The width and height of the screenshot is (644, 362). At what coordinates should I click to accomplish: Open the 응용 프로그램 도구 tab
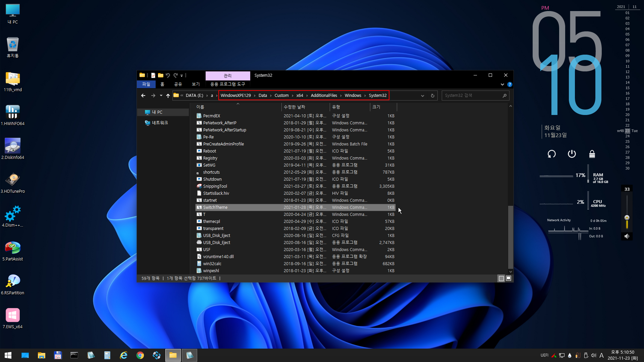point(228,84)
